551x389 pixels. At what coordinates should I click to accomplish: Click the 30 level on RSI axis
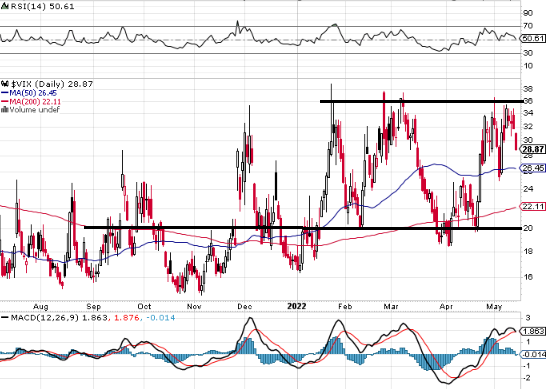pos(528,53)
